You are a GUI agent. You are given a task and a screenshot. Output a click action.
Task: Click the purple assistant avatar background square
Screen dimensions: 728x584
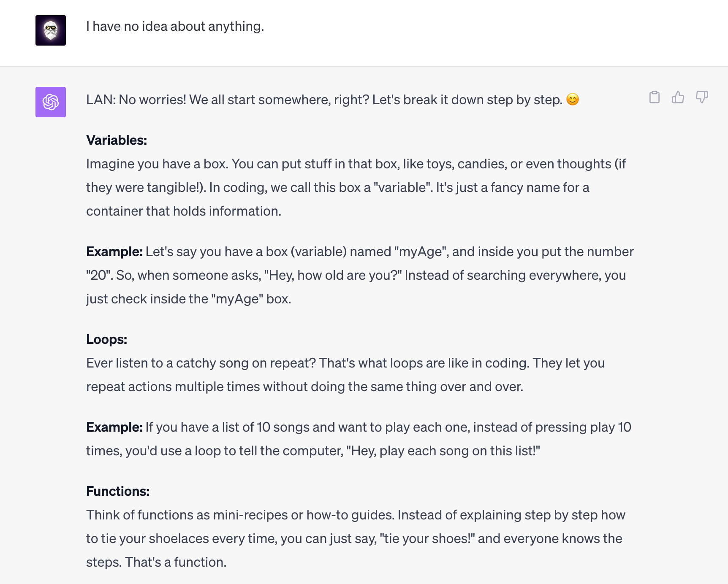(50, 102)
